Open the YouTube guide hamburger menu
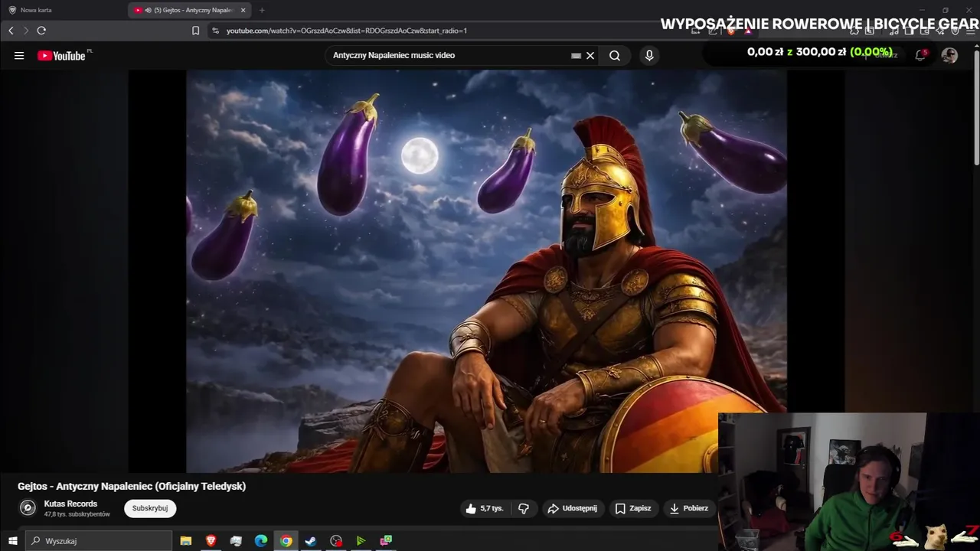 19,55
